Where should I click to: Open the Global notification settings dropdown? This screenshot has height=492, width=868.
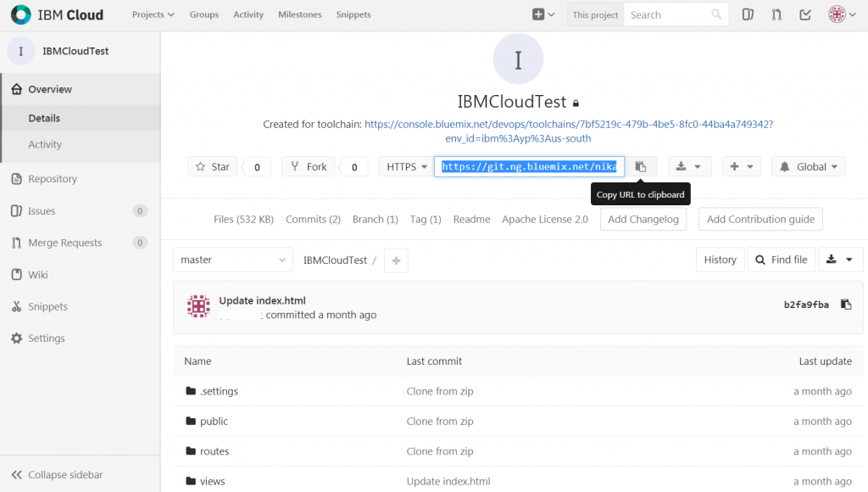pyautogui.click(x=808, y=166)
